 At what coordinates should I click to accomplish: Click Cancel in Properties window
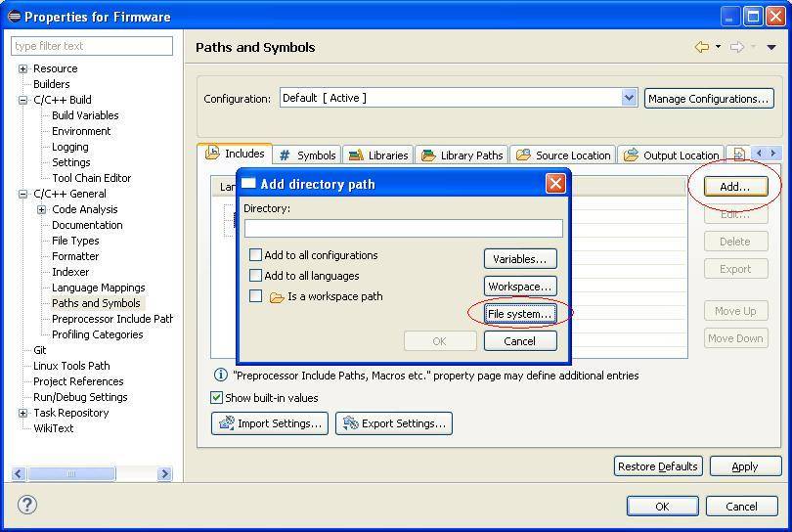click(741, 507)
